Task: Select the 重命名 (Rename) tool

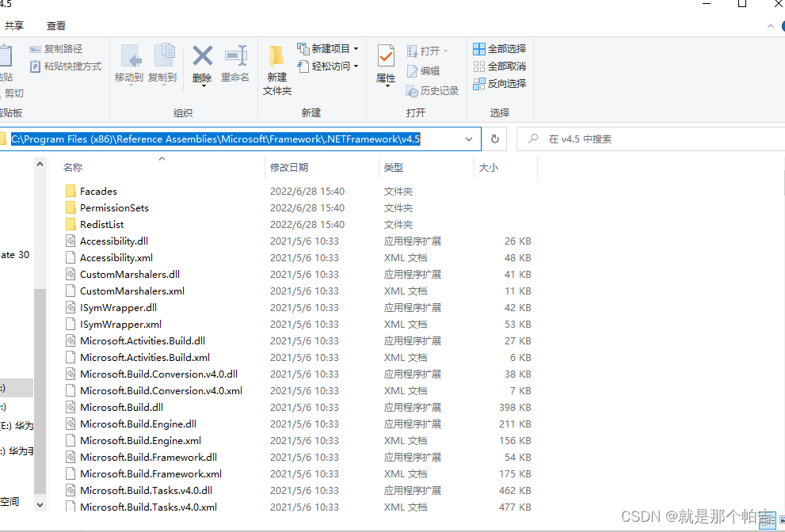Action: pyautogui.click(x=235, y=63)
